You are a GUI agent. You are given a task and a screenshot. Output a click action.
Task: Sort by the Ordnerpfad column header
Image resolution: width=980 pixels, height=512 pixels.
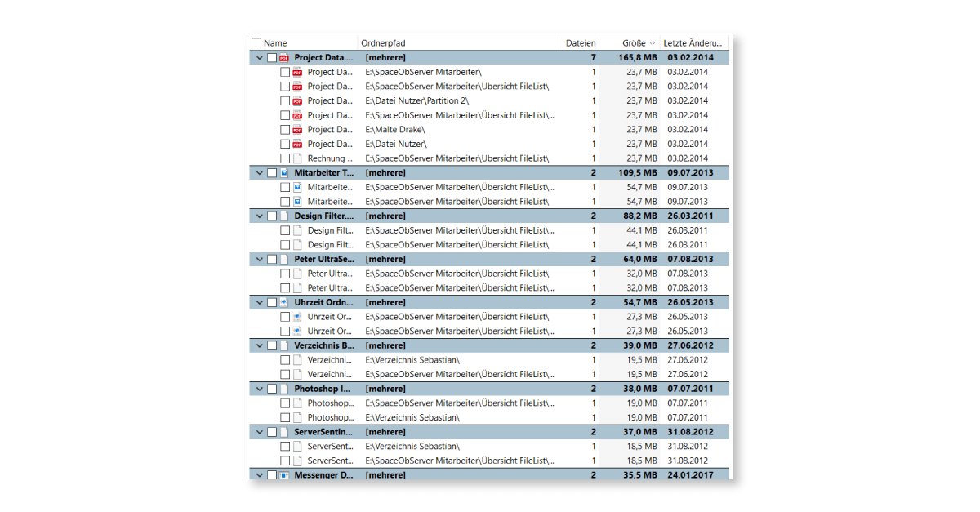click(383, 43)
